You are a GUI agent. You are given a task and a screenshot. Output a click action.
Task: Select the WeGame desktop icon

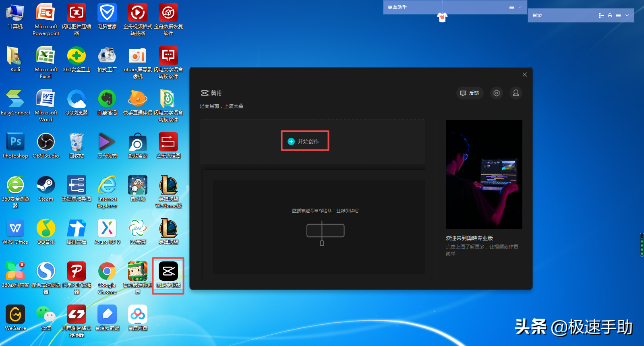tap(15, 318)
